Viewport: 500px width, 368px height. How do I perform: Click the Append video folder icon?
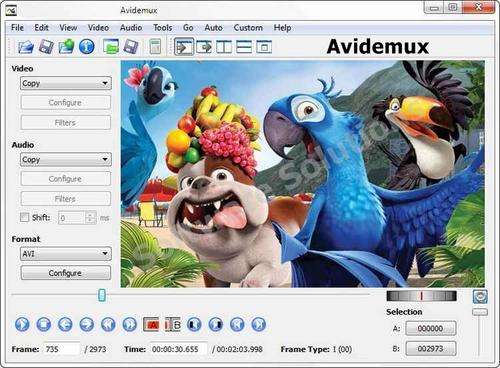66,47
